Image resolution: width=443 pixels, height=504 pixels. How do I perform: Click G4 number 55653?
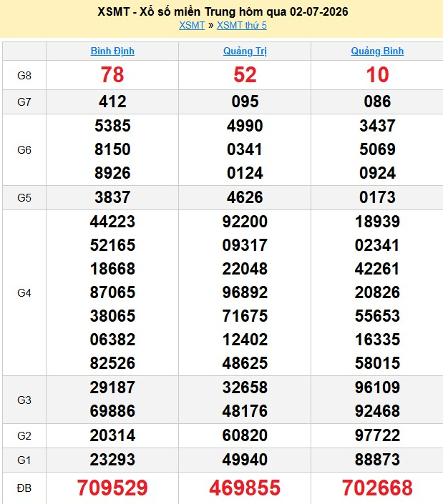(x=377, y=316)
